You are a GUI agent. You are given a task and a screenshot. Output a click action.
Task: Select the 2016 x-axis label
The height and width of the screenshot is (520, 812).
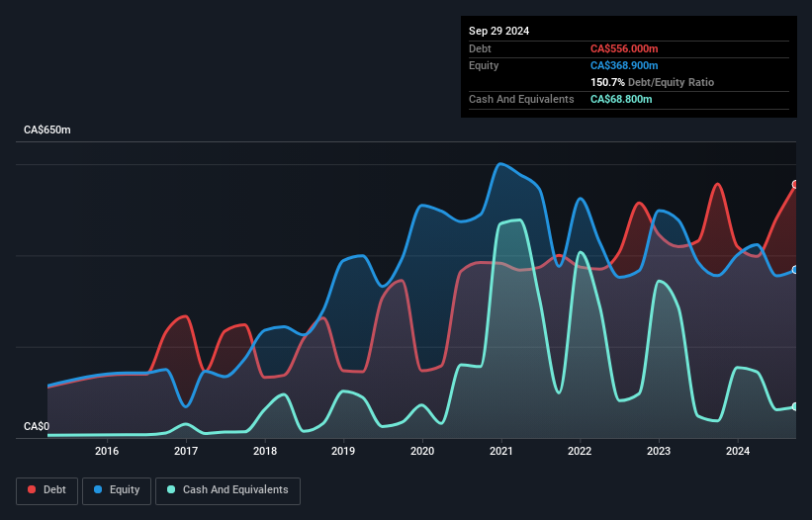pos(107,451)
